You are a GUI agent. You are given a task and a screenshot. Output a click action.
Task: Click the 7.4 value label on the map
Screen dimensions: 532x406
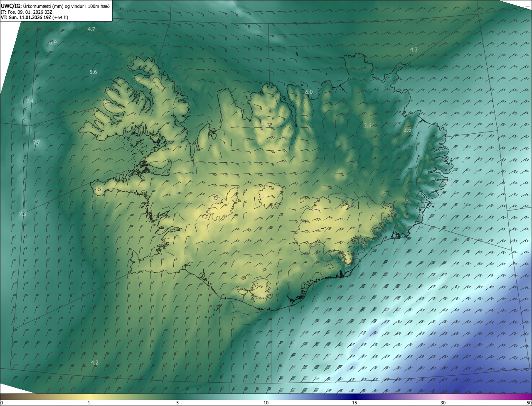coord(30,101)
